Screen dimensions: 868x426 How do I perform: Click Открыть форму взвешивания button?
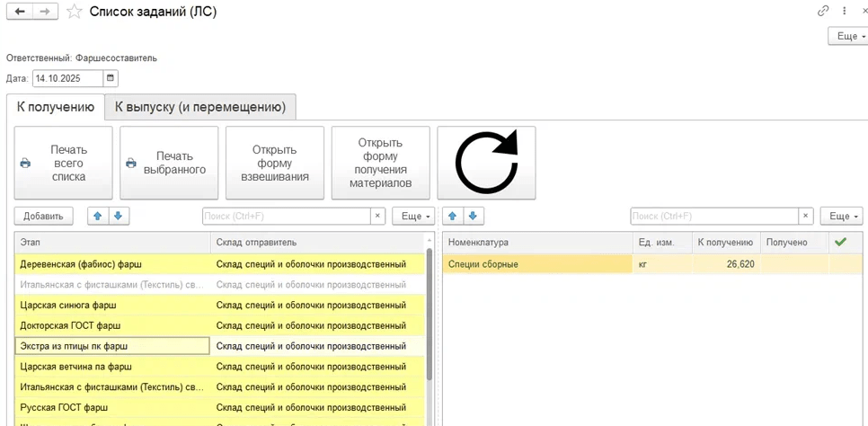(x=274, y=163)
